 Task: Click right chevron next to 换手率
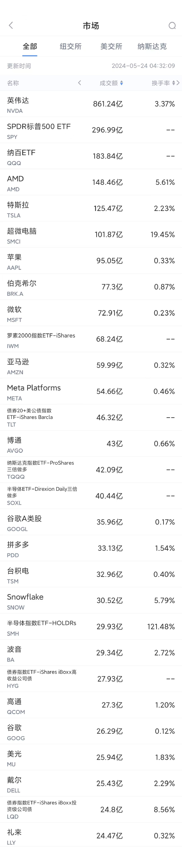coord(178,83)
